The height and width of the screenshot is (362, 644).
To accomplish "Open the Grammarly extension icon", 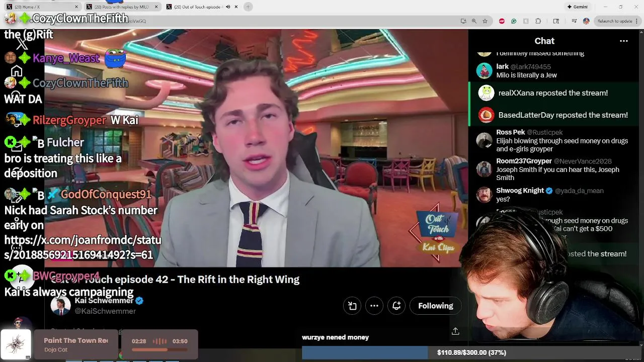I will pos(514,21).
